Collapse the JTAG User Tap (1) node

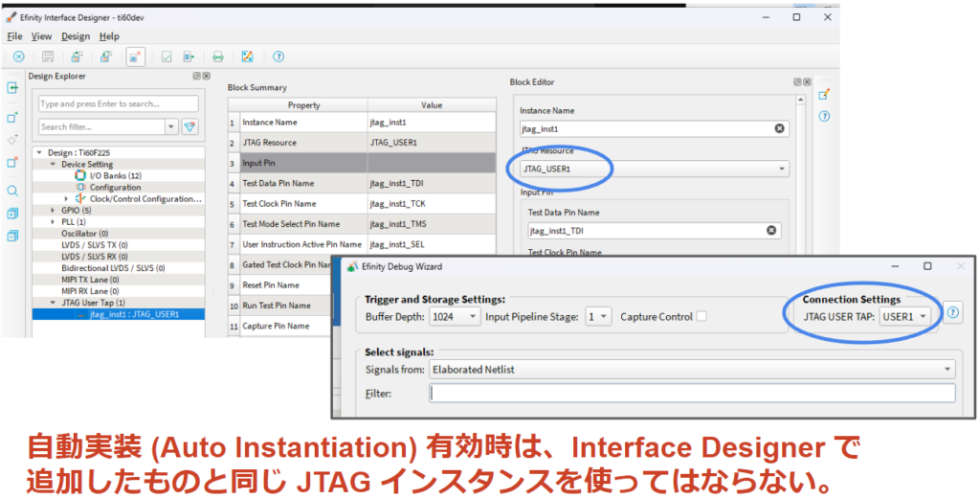pyautogui.click(x=54, y=303)
